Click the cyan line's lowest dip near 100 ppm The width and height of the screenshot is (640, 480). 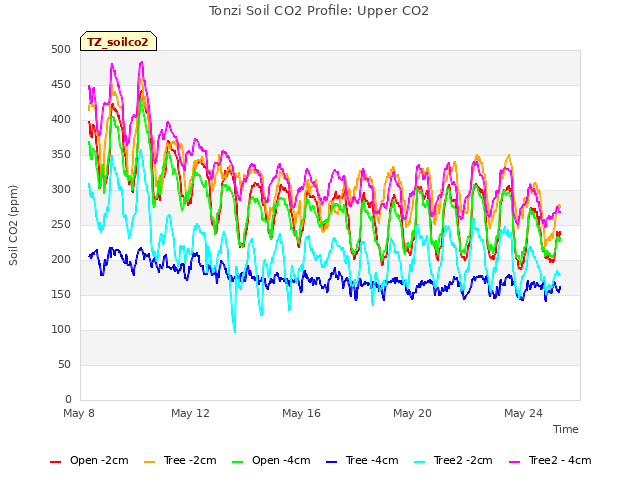(x=235, y=331)
